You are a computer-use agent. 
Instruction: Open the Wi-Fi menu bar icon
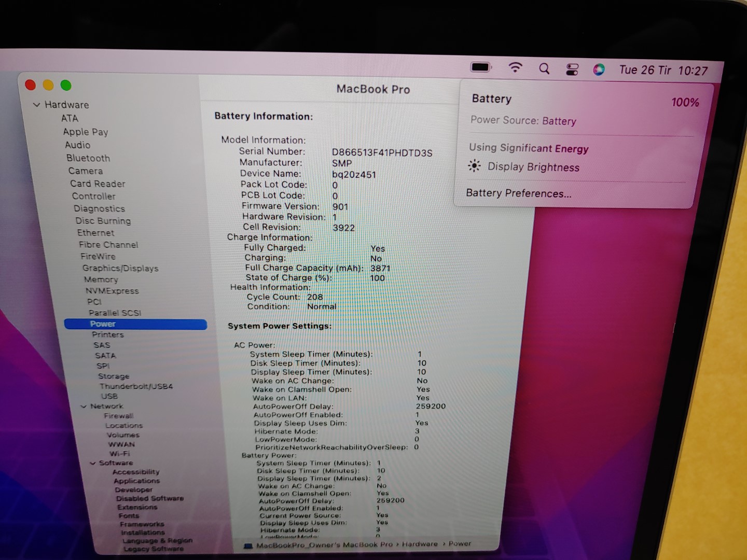[x=515, y=67]
